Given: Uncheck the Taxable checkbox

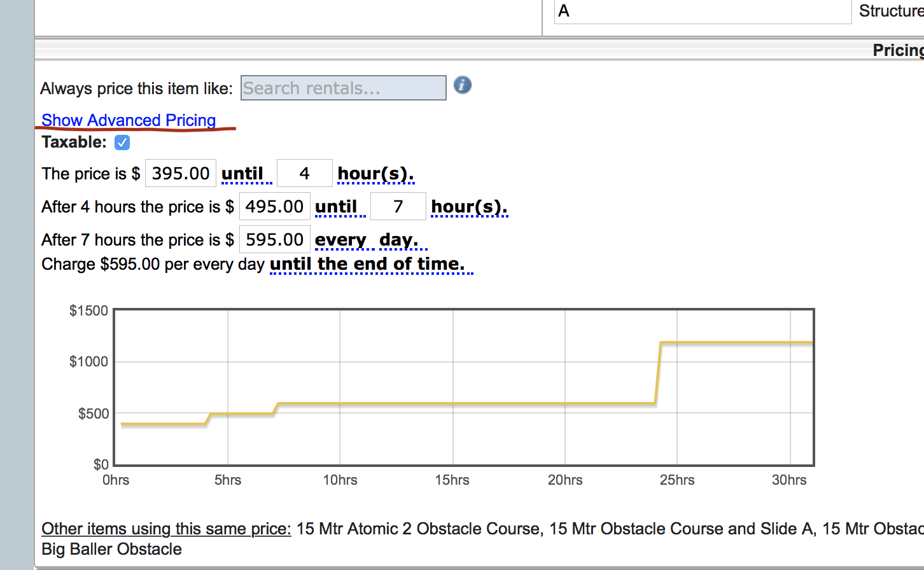Looking at the screenshot, I should tap(122, 142).
